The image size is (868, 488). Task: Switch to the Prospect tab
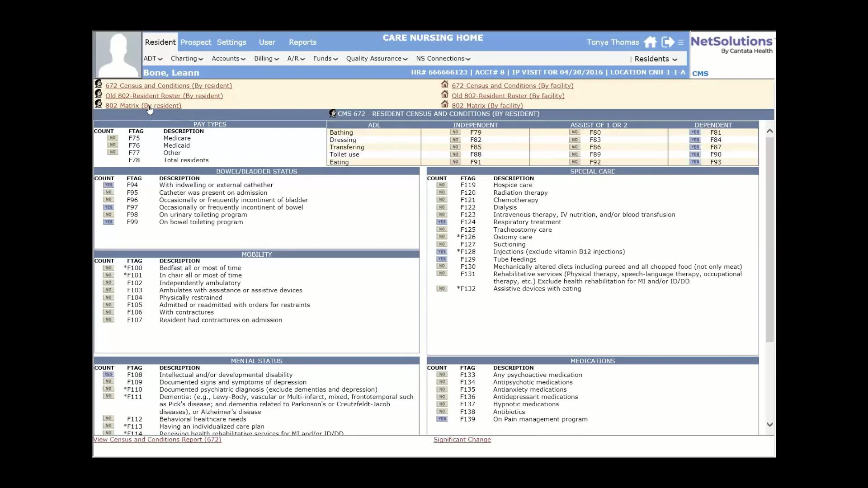[x=195, y=42]
